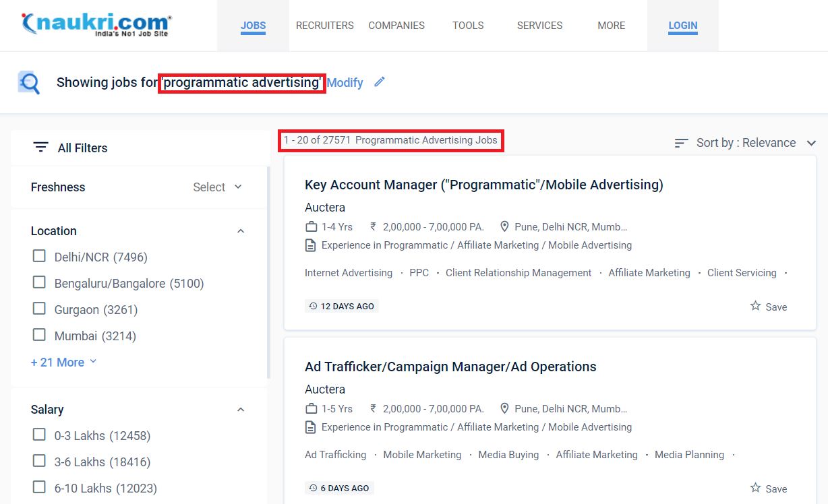Screen dimensions: 828x504
Task: Click the Internet Advertising tag
Action: [x=349, y=273]
